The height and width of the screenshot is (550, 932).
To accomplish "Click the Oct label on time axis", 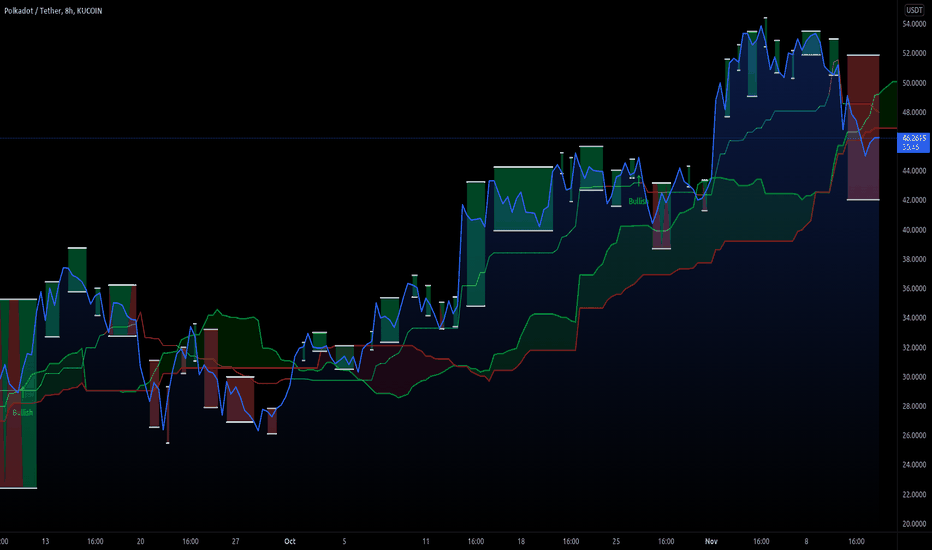I will pyautogui.click(x=290, y=542).
